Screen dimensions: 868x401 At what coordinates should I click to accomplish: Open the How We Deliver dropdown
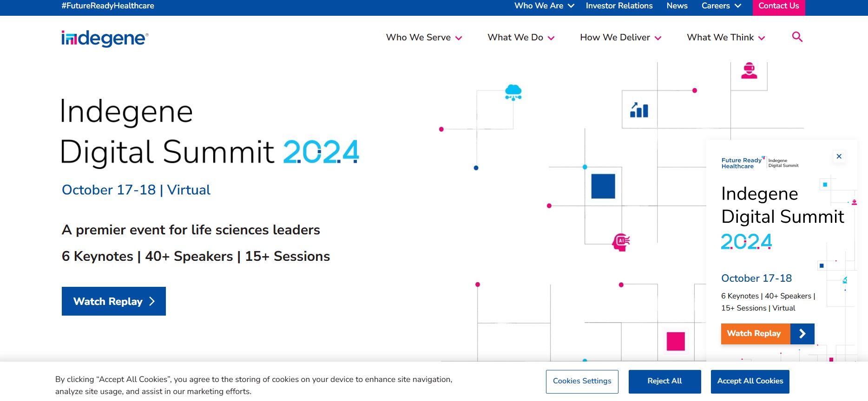pyautogui.click(x=620, y=38)
